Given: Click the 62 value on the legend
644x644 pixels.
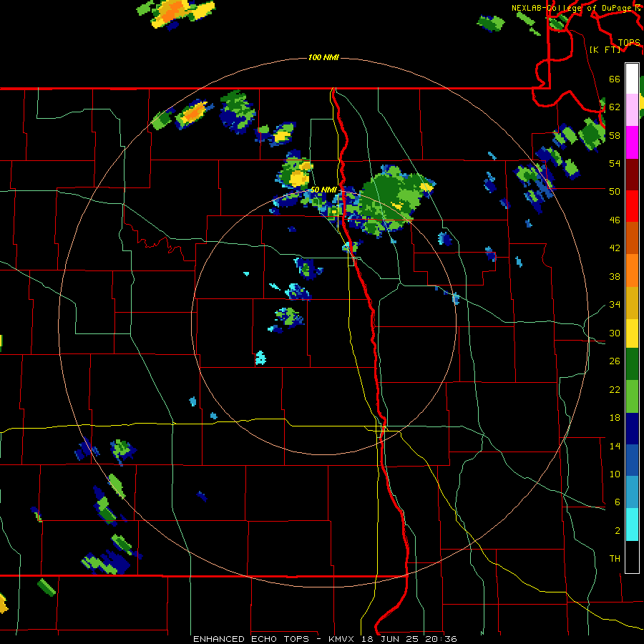Looking at the screenshot, I should tap(615, 107).
